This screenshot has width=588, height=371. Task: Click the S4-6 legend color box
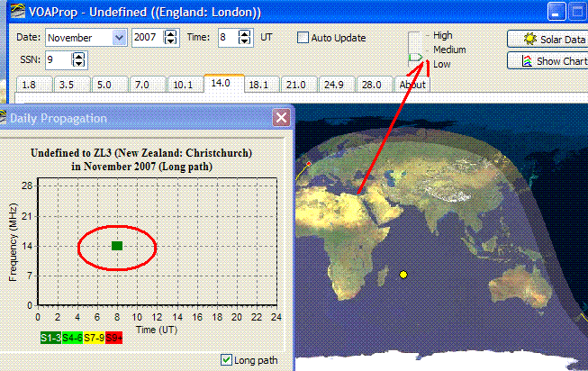(x=72, y=338)
